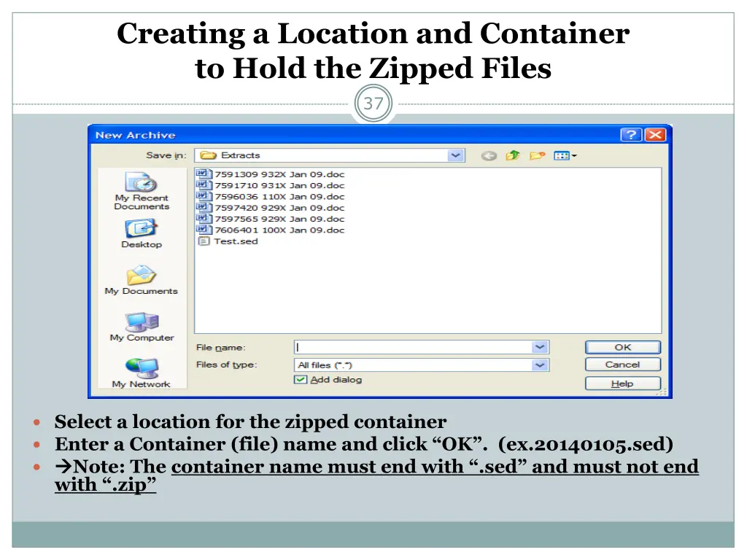The height and width of the screenshot is (560, 747).
Task: Select file 7597420 929X Jan 09.doc
Action: pyautogui.click(x=270, y=208)
